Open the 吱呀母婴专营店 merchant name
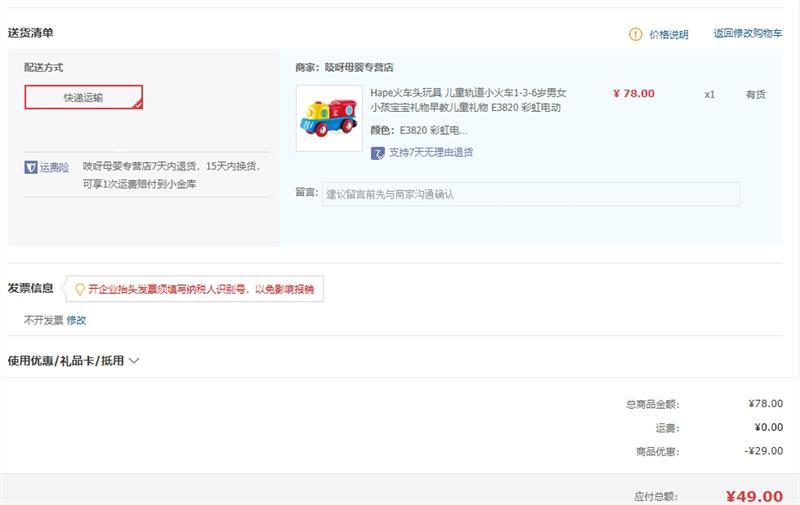 point(358,68)
